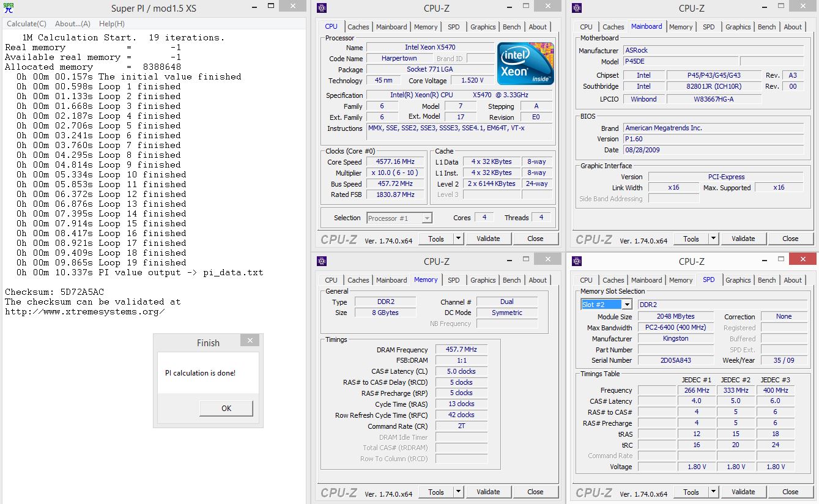Click 'PI calculation is done!' message
This screenshot has width=819, height=504.
pyautogui.click(x=200, y=372)
